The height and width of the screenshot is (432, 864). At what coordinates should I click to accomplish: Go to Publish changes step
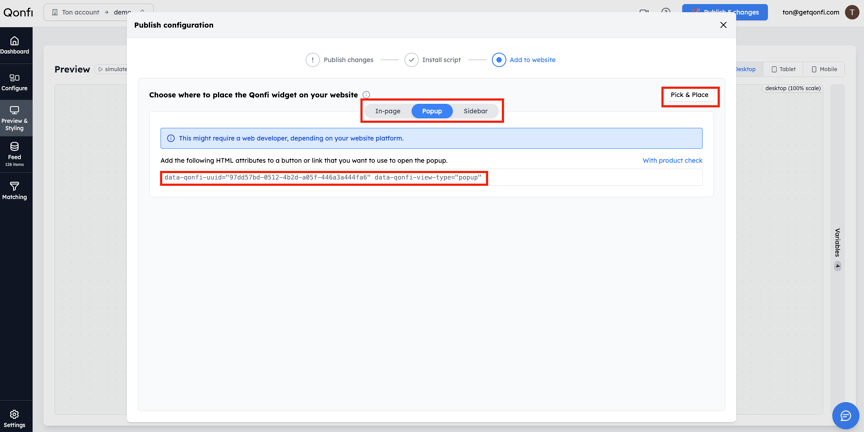[x=340, y=60]
